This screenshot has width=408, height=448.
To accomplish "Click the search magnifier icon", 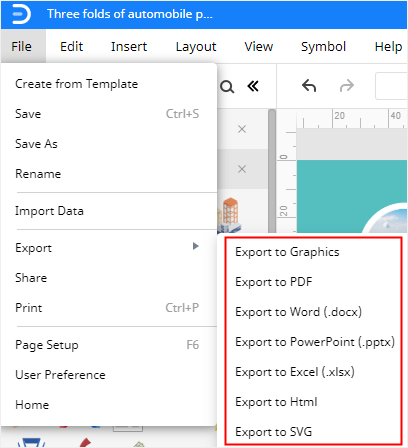I will click(x=227, y=87).
